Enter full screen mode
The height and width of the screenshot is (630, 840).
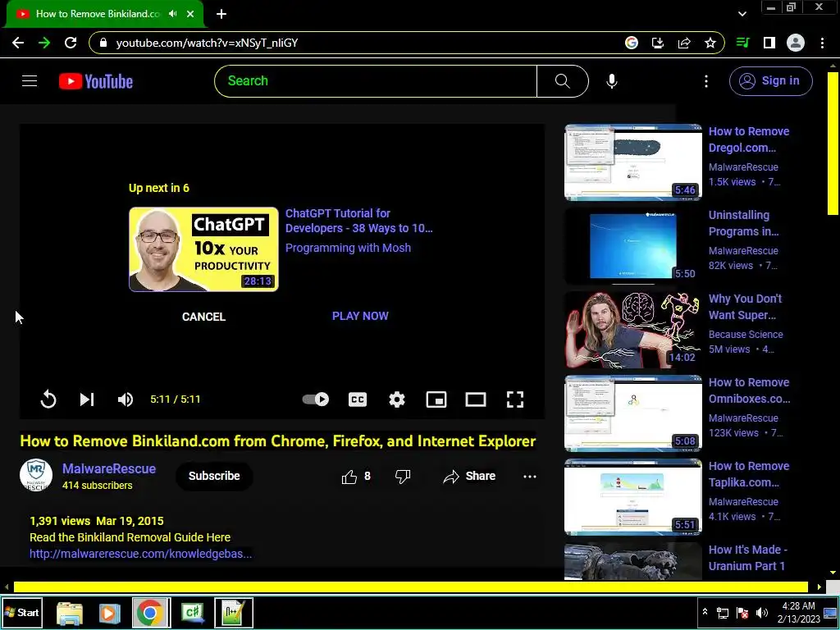coord(515,399)
